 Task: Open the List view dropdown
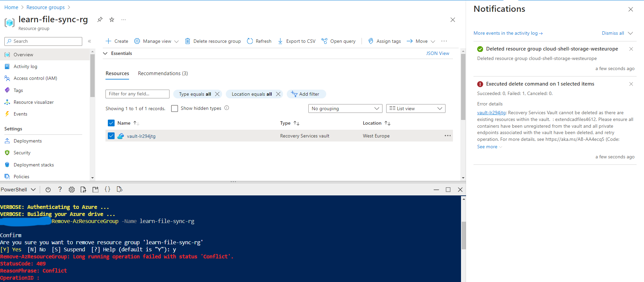416,108
